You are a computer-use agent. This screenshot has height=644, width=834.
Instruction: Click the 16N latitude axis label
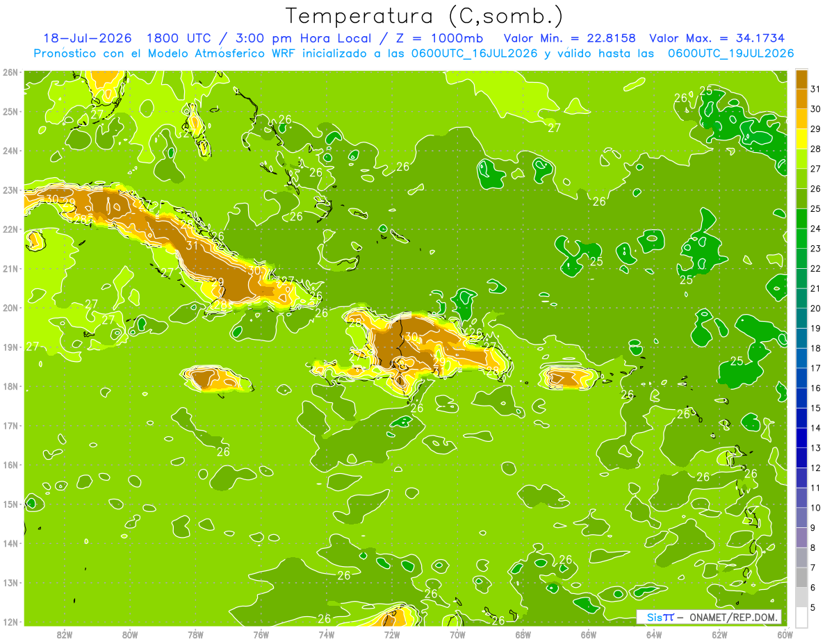point(10,465)
